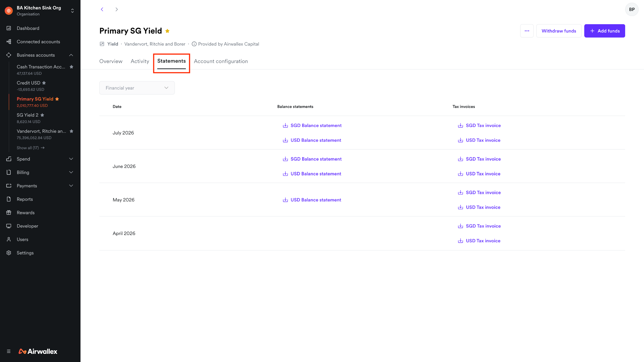Click download icon for July 2026 USD Tax invoice
644x362 pixels.
[x=460, y=140]
